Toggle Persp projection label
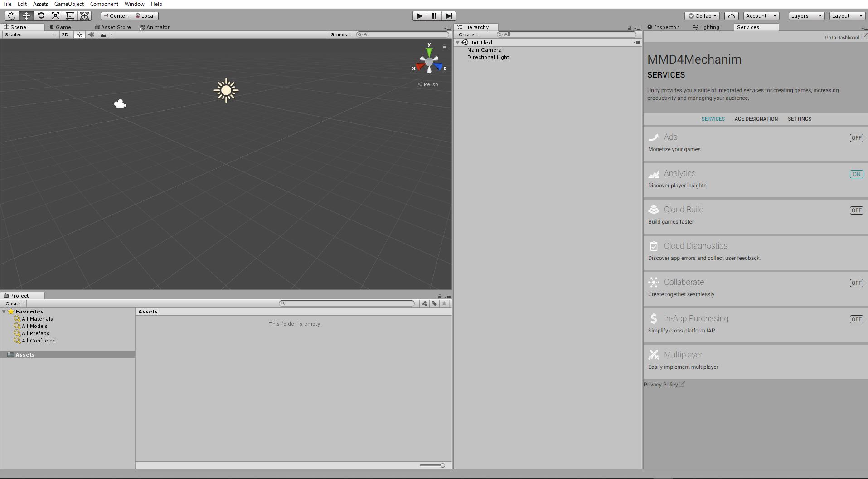 pyautogui.click(x=428, y=84)
